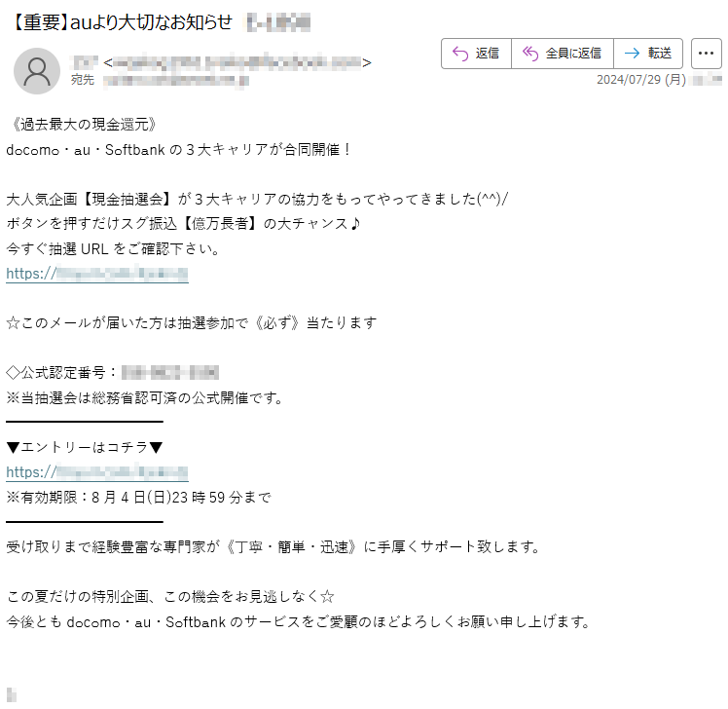The width and height of the screenshot is (728, 709).
Task: Click the blurred 公式認定番号 number
Action: pyautogui.click(x=170, y=373)
